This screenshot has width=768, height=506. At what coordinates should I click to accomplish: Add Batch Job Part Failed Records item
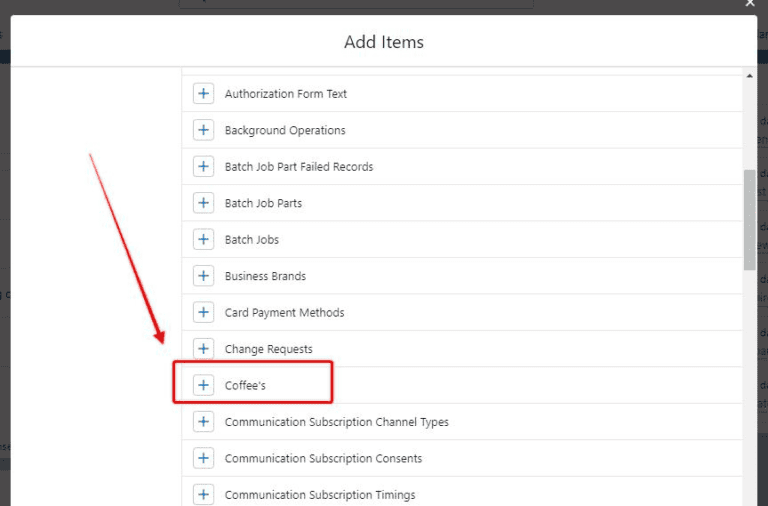point(203,167)
